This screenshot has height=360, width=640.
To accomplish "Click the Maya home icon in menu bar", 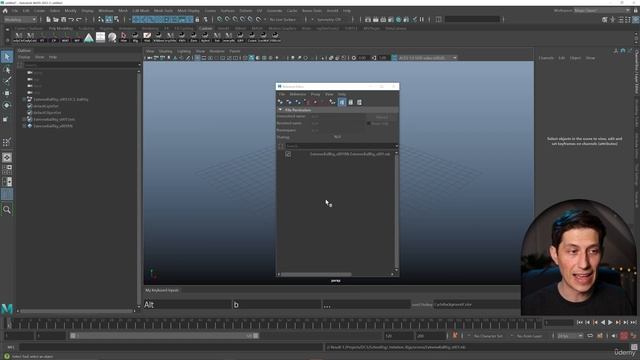I will tap(5, 11).
